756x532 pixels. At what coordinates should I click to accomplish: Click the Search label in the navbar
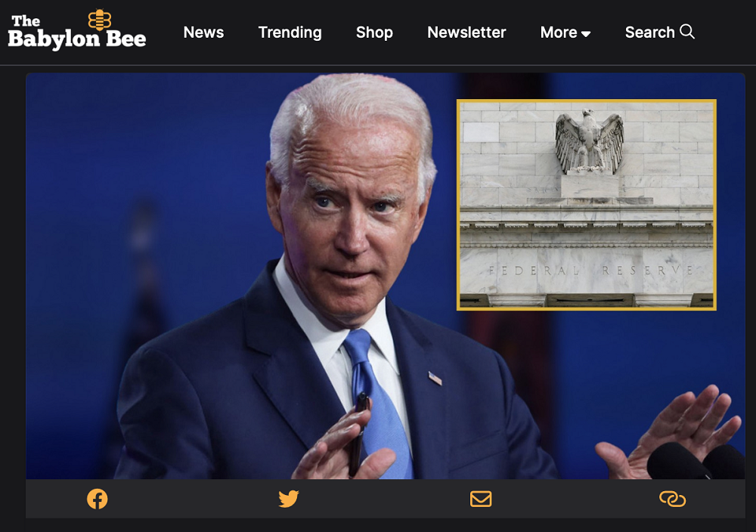[x=649, y=32]
